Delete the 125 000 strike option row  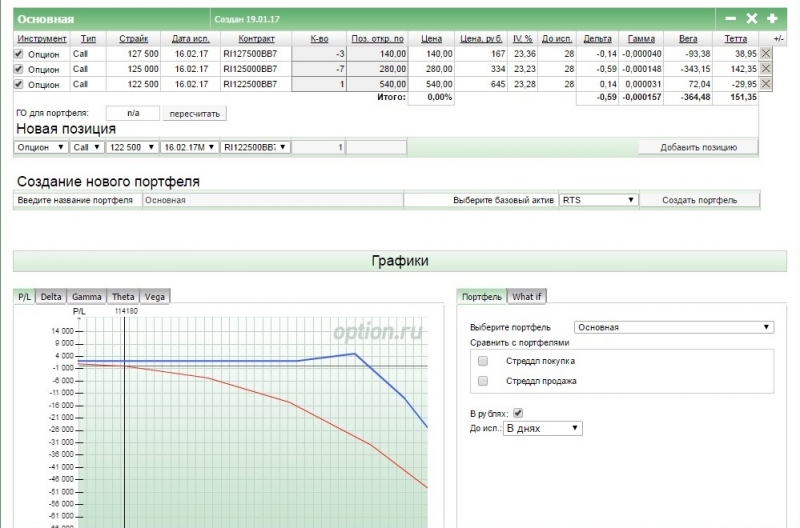click(766, 69)
